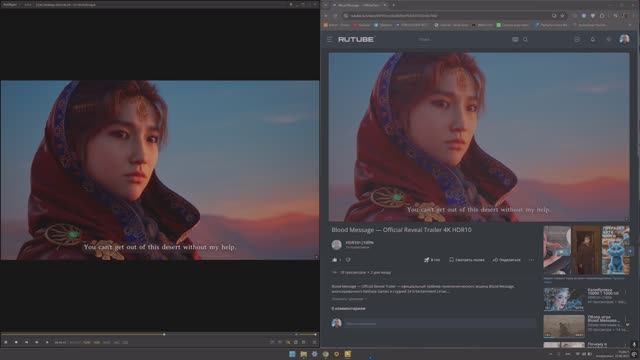This screenshot has width=640, height=360.
Task: Expand the video description
Action: coord(349,299)
